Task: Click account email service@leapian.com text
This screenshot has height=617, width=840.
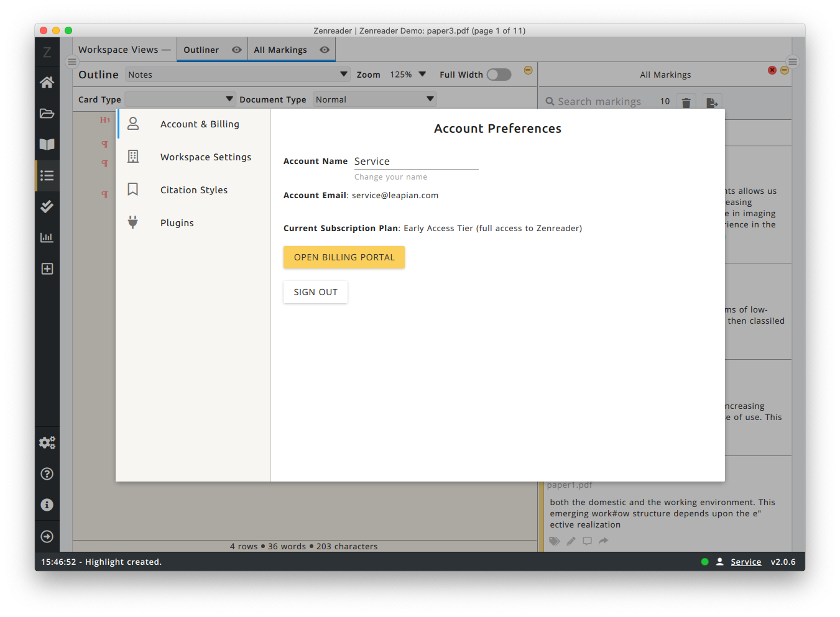Action: (395, 195)
